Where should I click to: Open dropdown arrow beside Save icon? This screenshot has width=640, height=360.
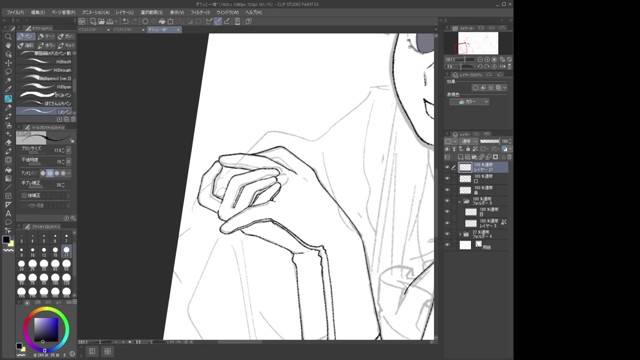coord(116,21)
